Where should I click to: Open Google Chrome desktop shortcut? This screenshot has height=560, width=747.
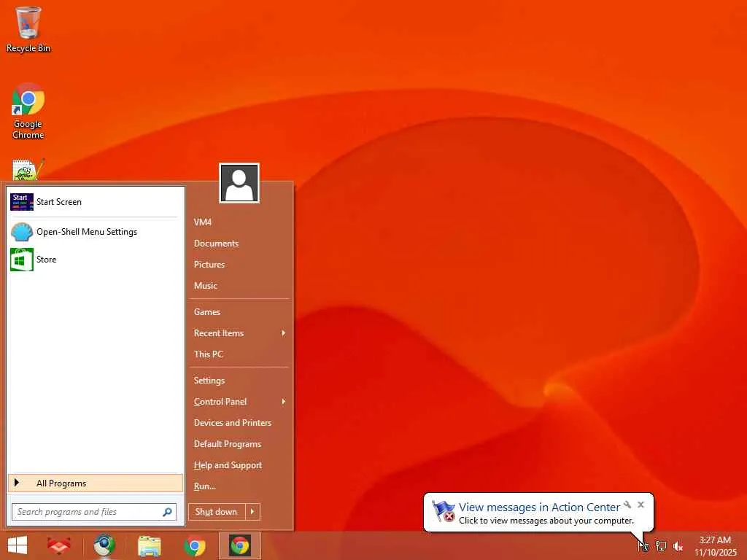click(x=28, y=111)
